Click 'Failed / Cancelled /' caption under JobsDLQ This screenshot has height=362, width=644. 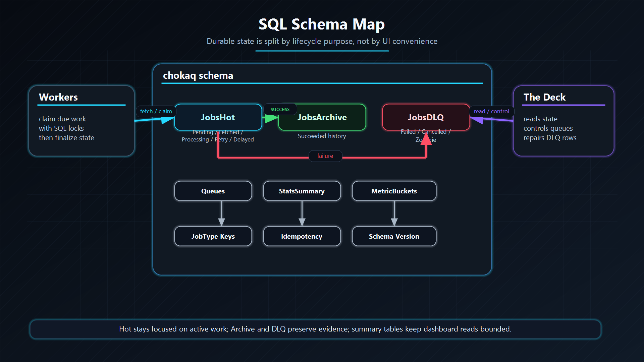point(426,132)
